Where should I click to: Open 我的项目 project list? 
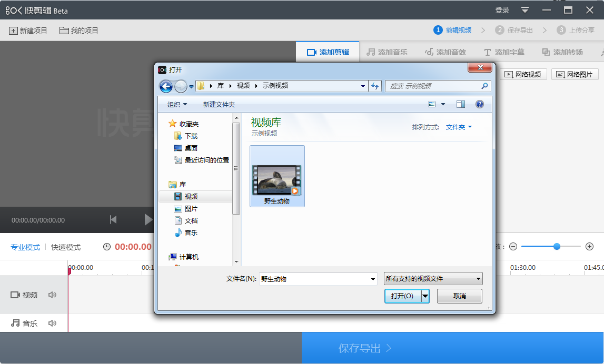pos(79,31)
